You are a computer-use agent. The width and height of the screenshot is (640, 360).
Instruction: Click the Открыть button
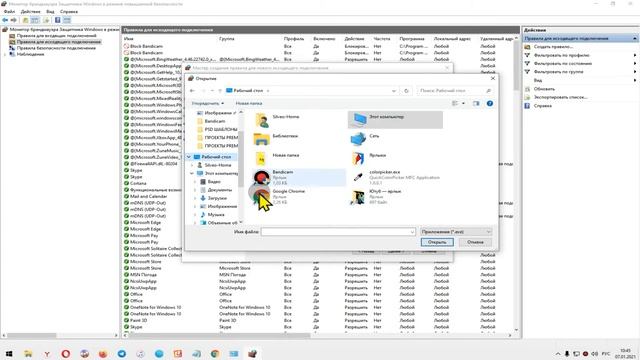437,242
